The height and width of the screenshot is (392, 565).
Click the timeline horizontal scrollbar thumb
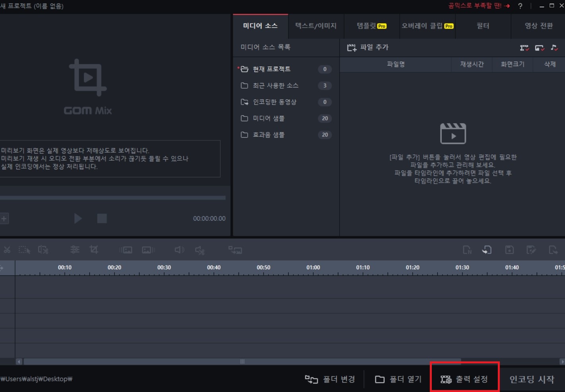[x=242, y=362]
